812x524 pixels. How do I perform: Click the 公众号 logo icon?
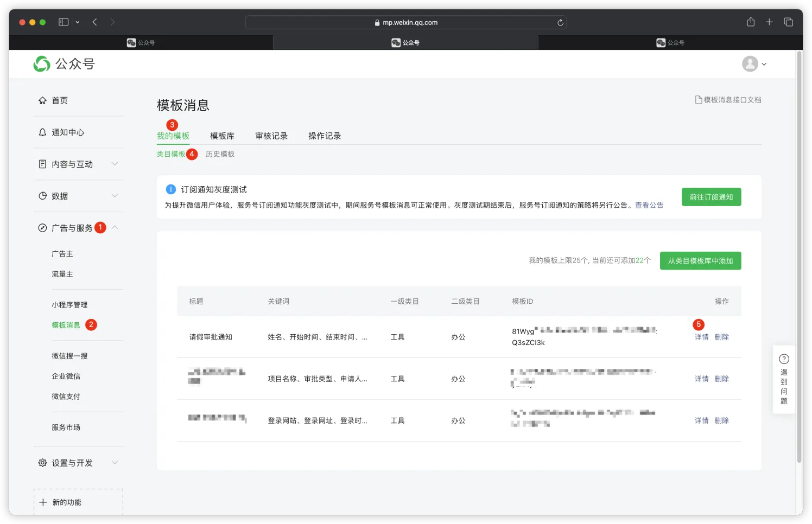point(42,64)
